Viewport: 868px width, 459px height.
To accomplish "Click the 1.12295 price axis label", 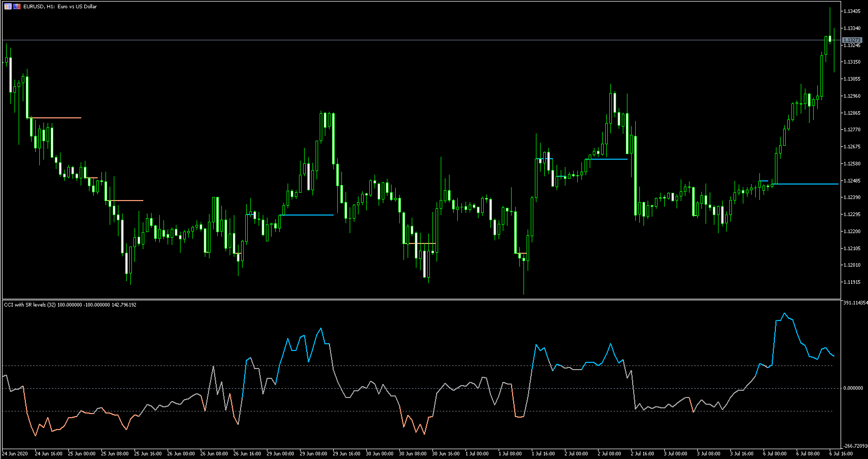I will (852, 215).
